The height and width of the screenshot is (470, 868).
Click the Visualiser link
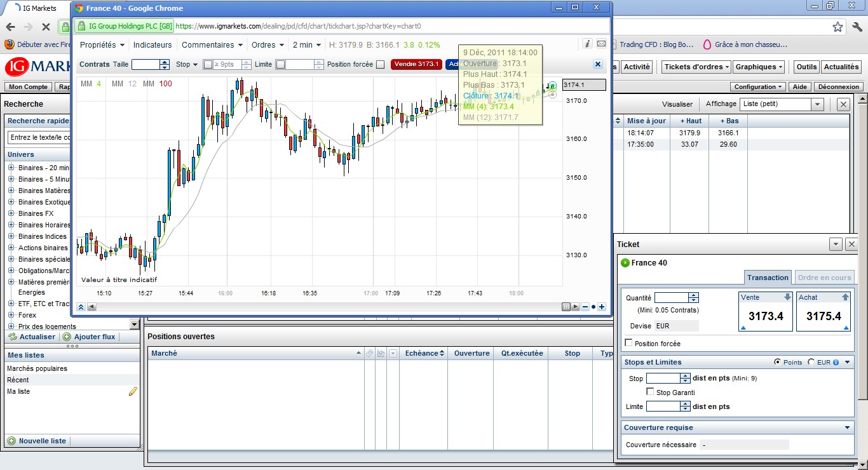click(677, 104)
